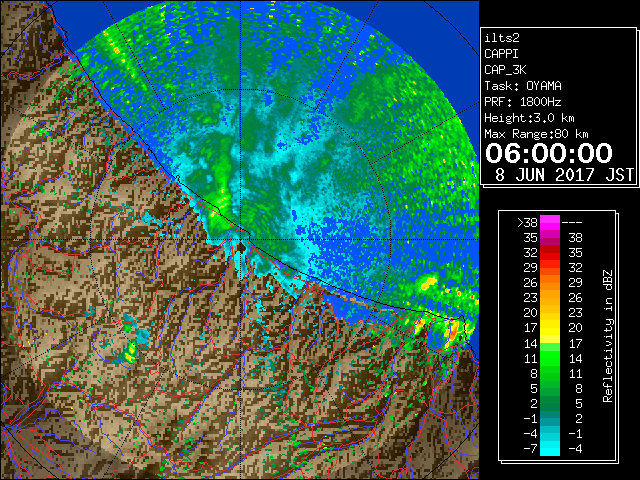Pick the bright green 11–14 dBZ band

tap(550, 358)
